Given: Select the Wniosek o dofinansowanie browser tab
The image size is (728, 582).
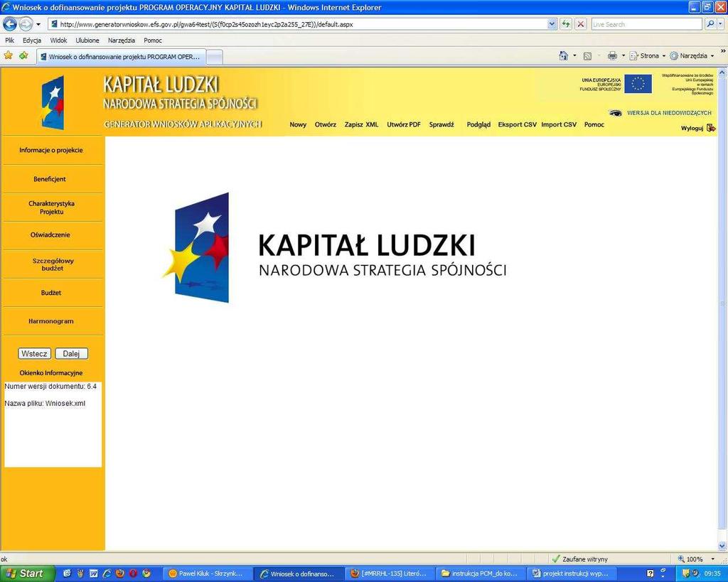Looking at the screenshot, I should pyautogui.click(x=121, y=57).
